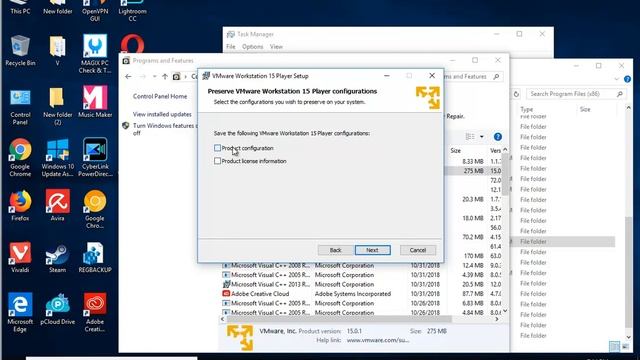
Task: Launch Google Chrome from desktop
Action: 20,158
